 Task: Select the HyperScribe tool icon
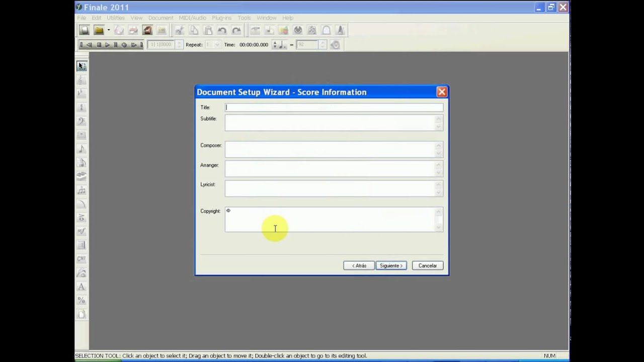click(82, 176)
